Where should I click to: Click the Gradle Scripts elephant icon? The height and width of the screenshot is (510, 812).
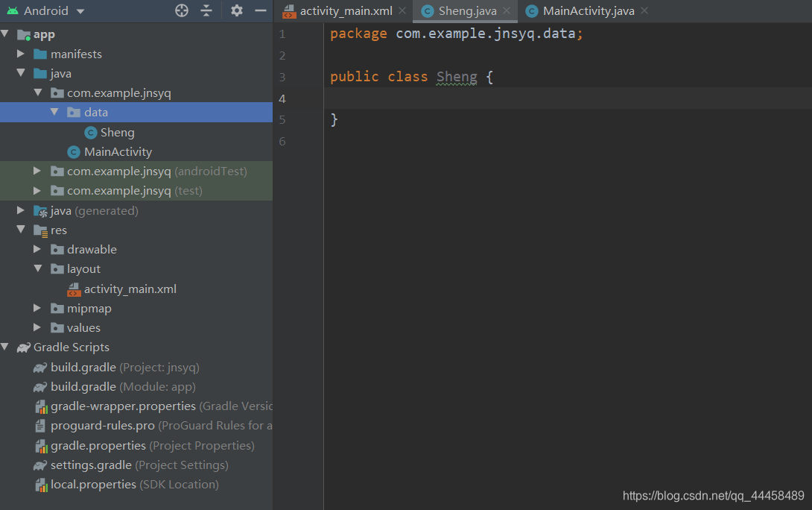(24, 347)
